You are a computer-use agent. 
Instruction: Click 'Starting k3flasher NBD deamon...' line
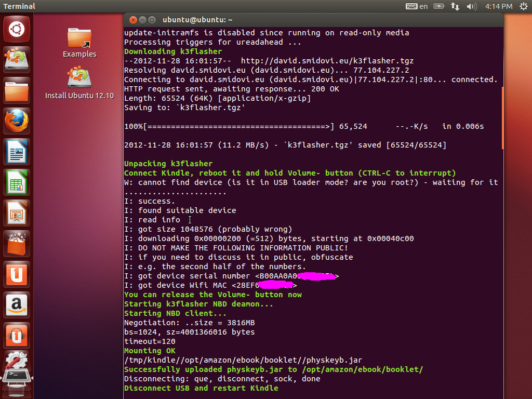[x=198, y=304]
